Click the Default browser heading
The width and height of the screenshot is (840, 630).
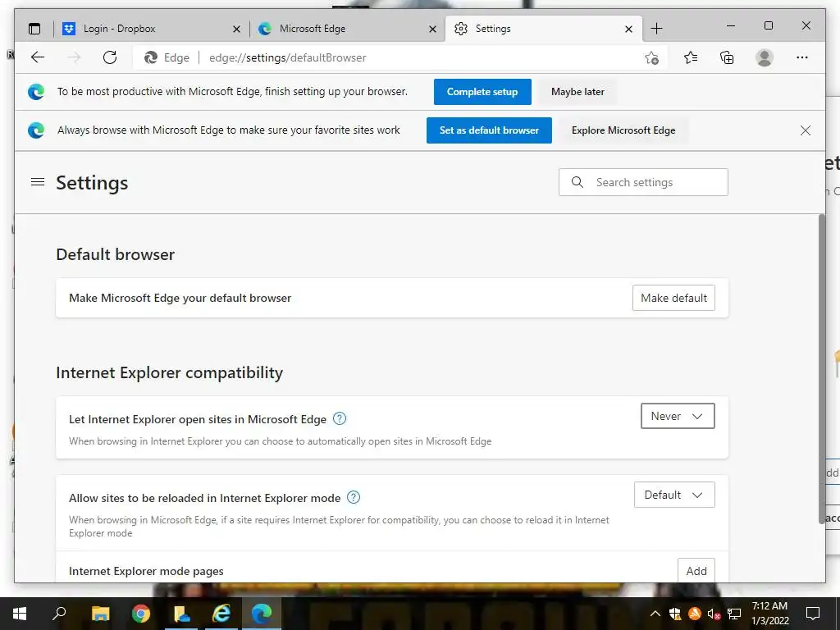pos(115,254)
